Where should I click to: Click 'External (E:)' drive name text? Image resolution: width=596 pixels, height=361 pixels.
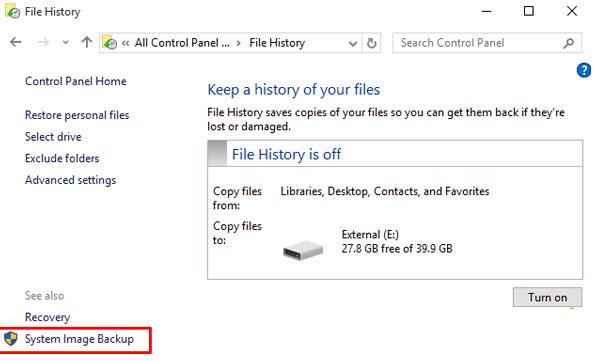tap(370, 234)
